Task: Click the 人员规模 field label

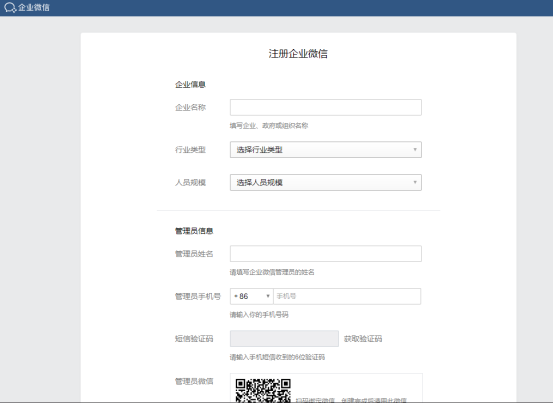Action: 190,183
